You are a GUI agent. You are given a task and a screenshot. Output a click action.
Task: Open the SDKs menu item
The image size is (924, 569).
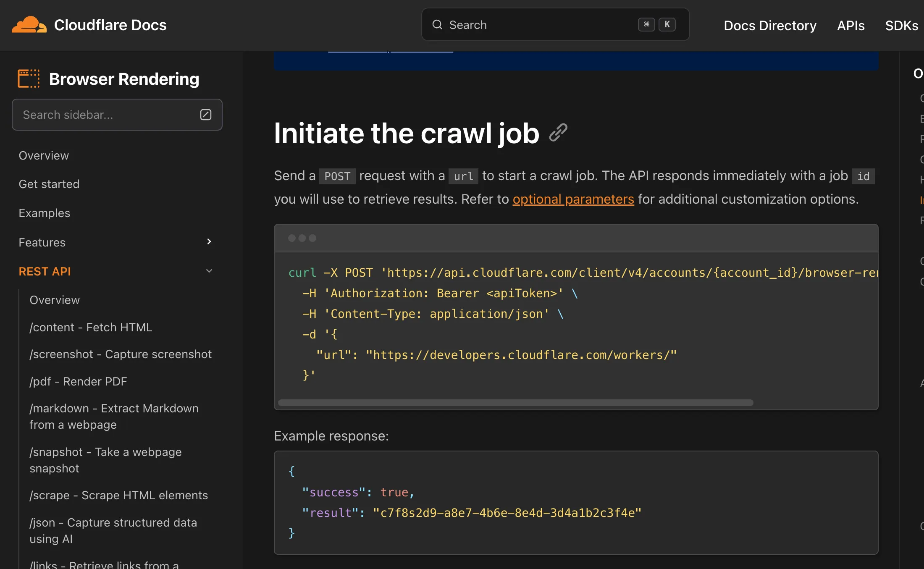pos(901,26)
